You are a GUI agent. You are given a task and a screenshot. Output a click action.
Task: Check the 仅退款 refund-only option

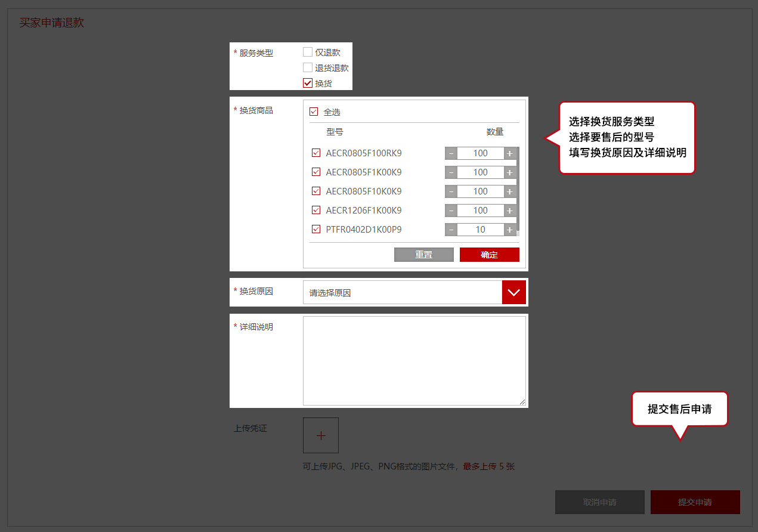point(308,52)
